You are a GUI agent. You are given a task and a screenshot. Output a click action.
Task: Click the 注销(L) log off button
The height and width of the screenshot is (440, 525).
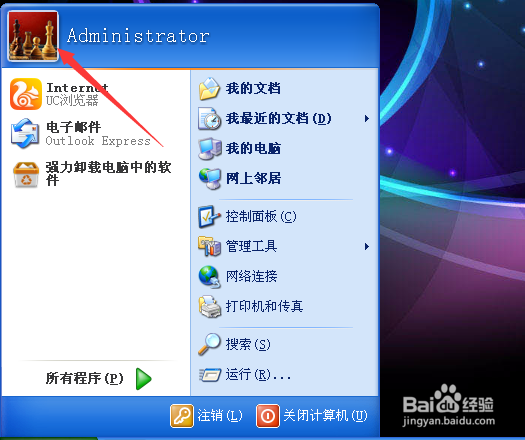(x=206, y=416)
